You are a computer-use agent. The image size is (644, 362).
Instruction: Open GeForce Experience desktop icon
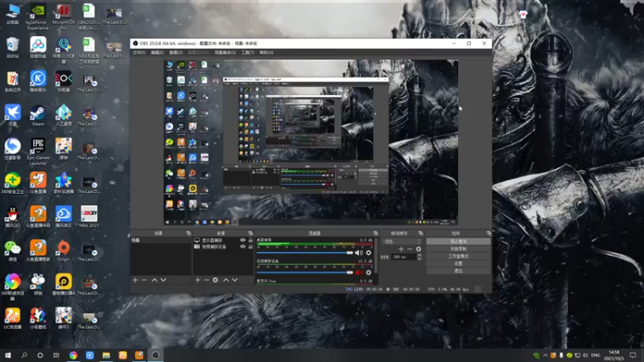click(x=38, y=17)
